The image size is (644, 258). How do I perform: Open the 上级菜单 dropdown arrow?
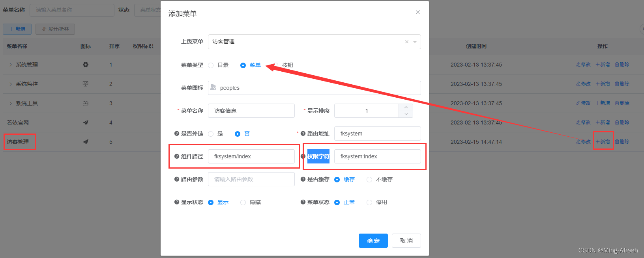click(x=415, y=42)
